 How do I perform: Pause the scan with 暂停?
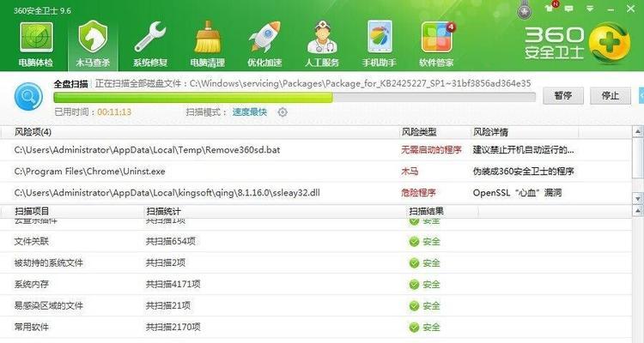(562, 95)
